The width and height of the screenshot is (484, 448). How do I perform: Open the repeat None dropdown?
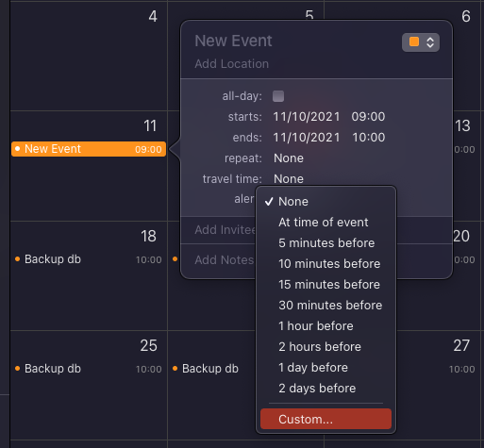289,158
